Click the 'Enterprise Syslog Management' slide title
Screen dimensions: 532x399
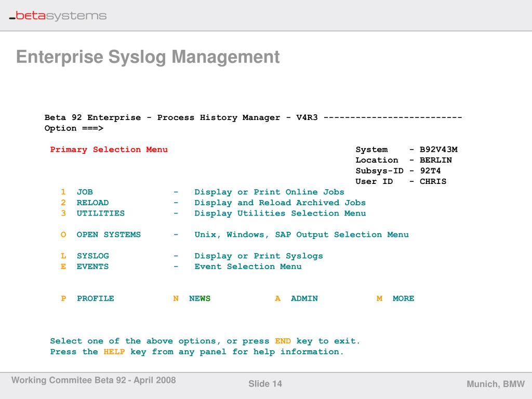[x=148, y=57]
